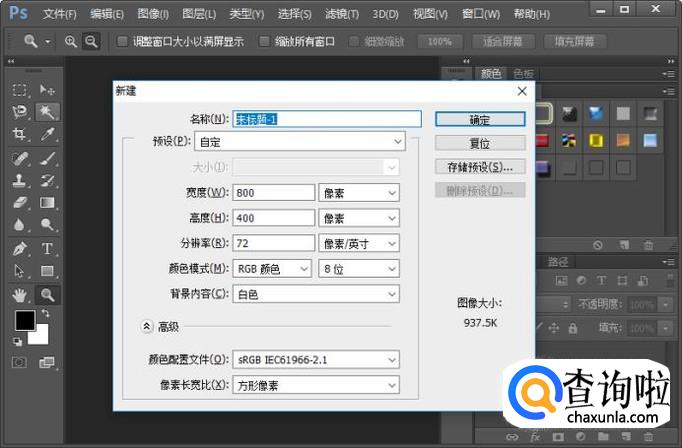682x448 pixels.
Task: Select the yellow square style swatch
Action: tap(596, 140)
